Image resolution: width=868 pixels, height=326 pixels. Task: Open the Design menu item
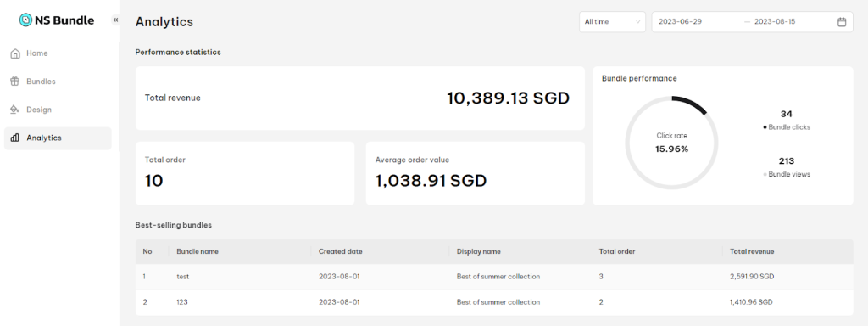(58, 110)
